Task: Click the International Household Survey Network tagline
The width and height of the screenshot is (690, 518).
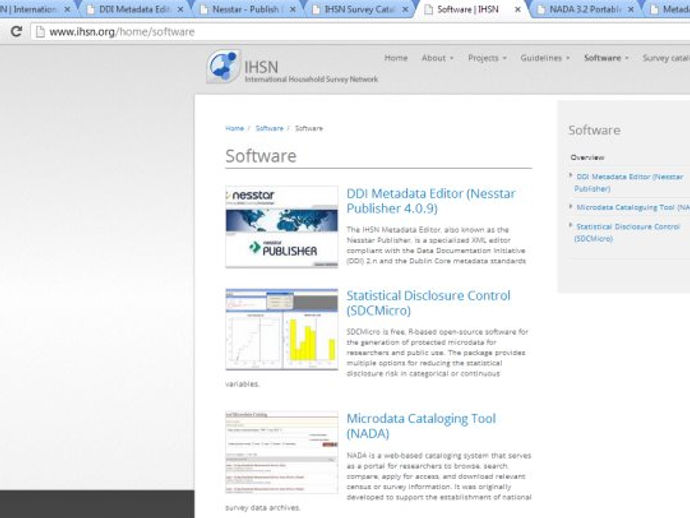Action: [311, 79]
